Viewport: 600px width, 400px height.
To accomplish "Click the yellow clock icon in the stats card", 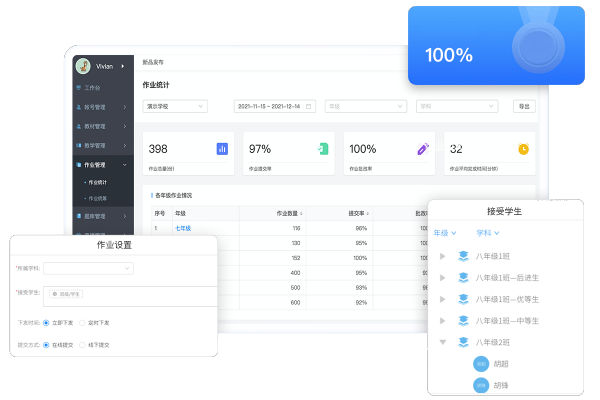I will click(523, 149).
